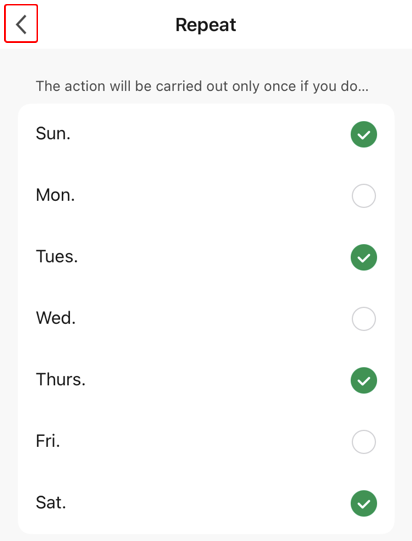The image size is (412, 541).
Task: Tap the truncated action description hint
Action: (203, 86)
